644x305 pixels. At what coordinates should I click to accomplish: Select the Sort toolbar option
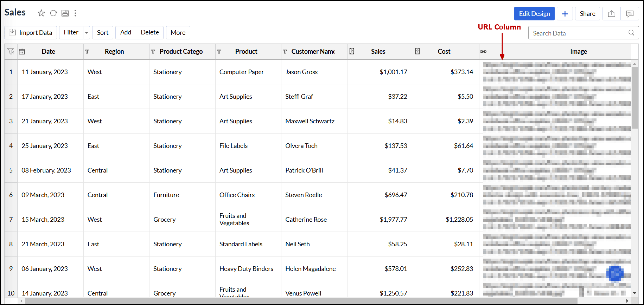tap(103, 33)
